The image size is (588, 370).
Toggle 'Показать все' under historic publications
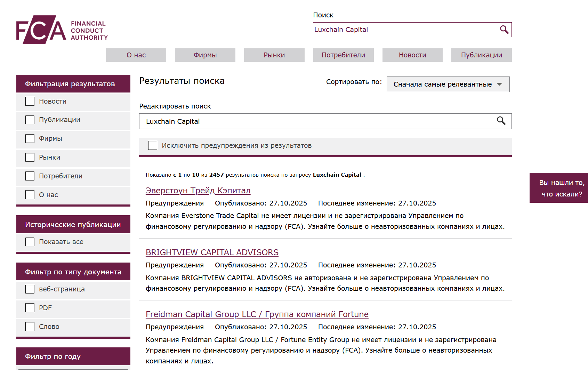point(30,241)
